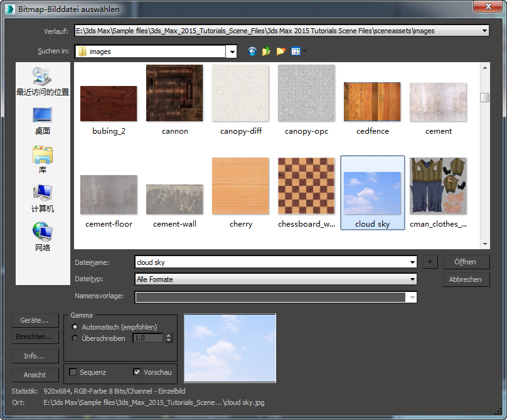Enable the Sequenz checkbox
The width and height of the screenshot is (507, 420).
click(73, 372)
